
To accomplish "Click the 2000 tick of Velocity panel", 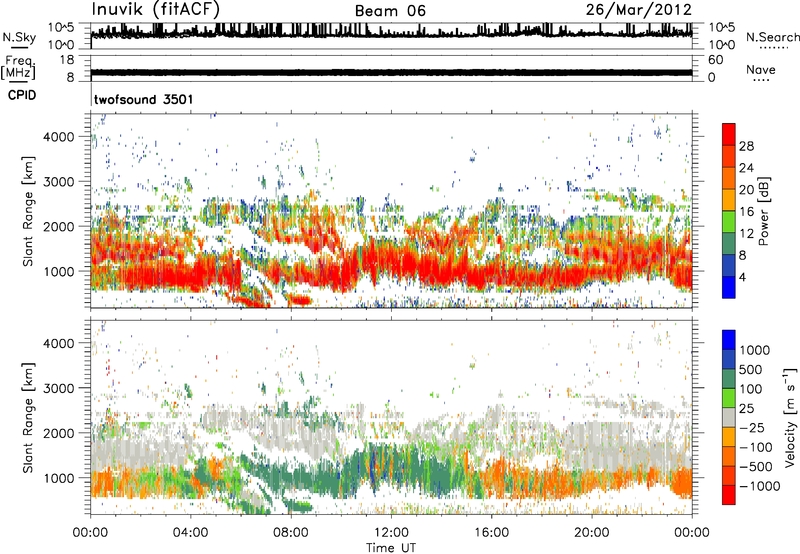I will [58, 433].
